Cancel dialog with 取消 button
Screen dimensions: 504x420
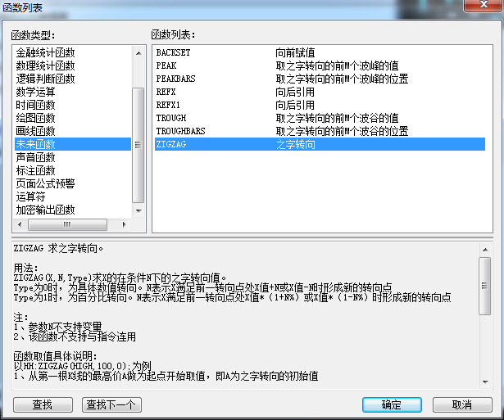tap(462, 404)
